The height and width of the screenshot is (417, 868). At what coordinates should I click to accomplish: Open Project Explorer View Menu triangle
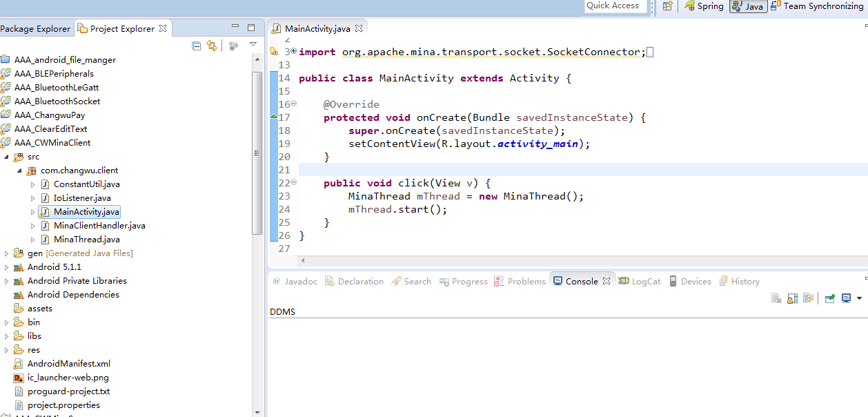[x=253, y=44]
